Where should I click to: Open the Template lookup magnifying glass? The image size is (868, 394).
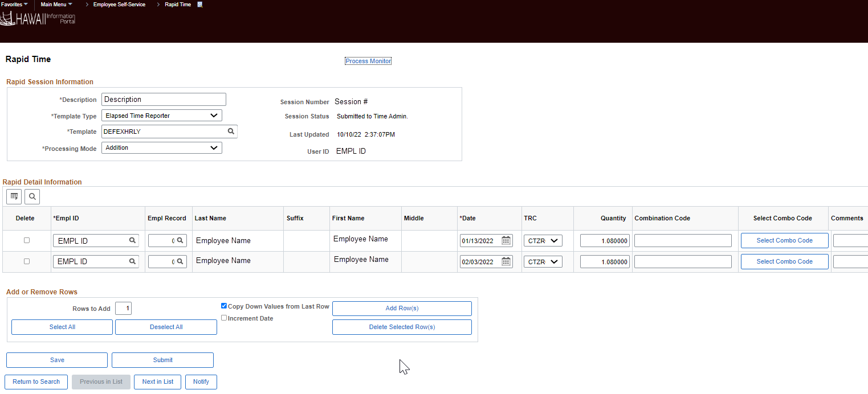tap(231, 131)
